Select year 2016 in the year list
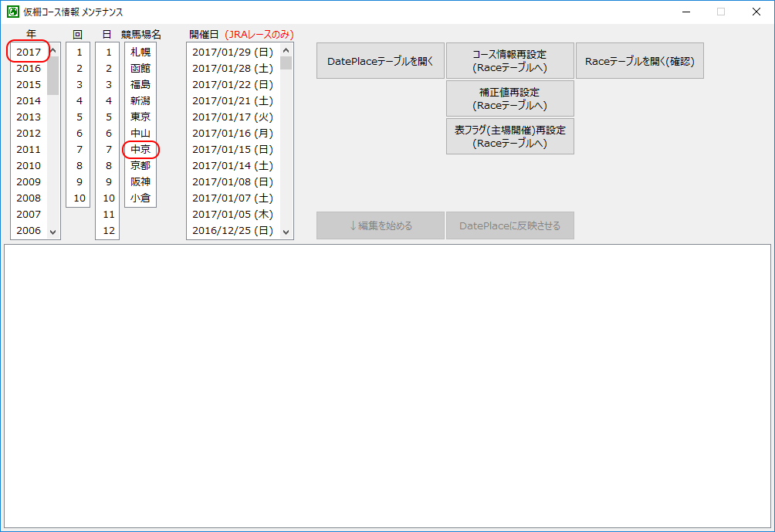This screenshot has height=532, width=775. point(29,68)
